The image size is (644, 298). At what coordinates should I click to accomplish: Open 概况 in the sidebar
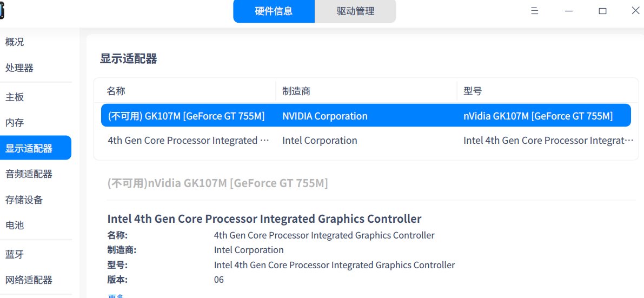click(x=15, y=42)
